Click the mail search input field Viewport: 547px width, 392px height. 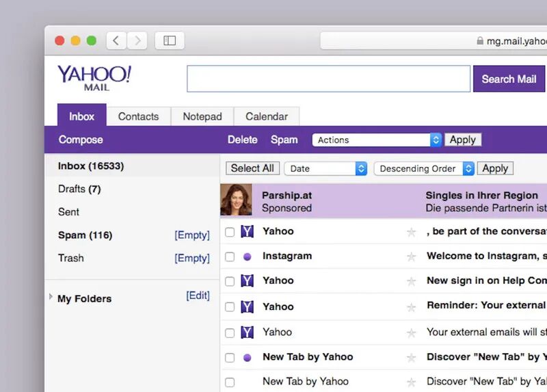click(329, 79)
